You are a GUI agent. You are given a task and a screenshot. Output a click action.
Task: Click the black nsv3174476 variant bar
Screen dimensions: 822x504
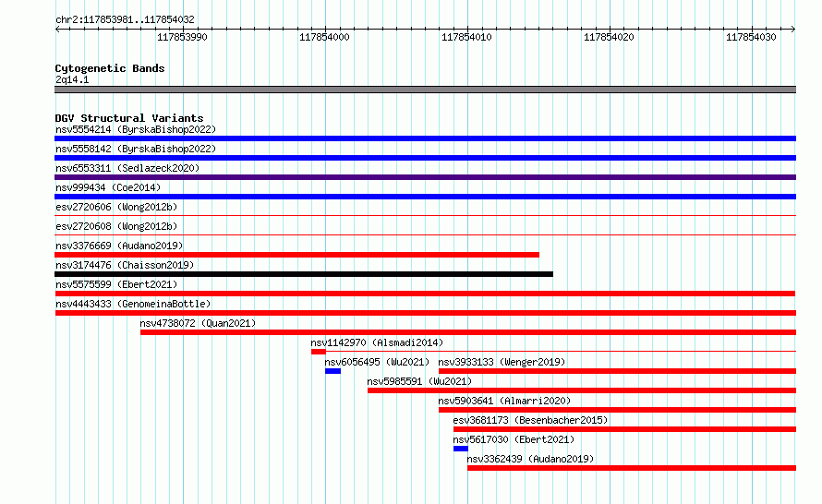click(x=304, y=274)
